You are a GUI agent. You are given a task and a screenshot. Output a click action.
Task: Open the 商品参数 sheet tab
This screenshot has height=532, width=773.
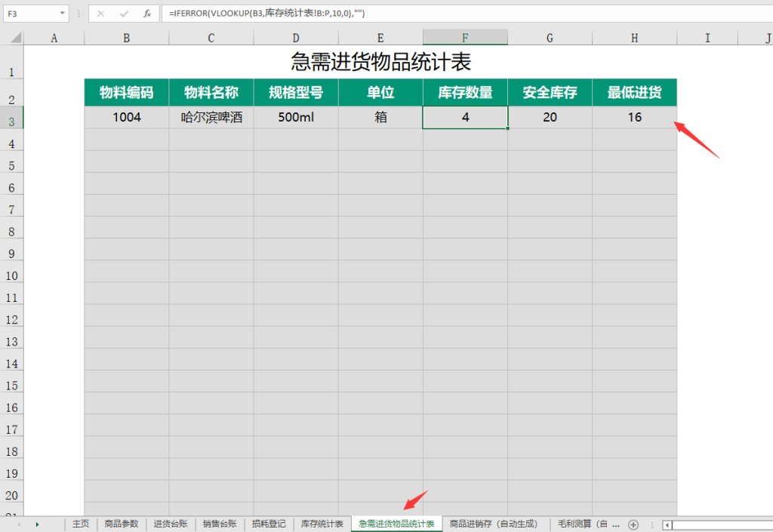[x=121, y=523]
